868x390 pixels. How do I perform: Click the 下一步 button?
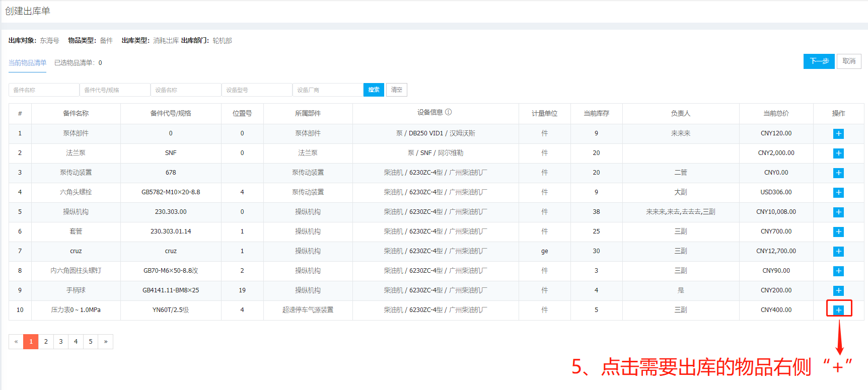pos(819,61)
